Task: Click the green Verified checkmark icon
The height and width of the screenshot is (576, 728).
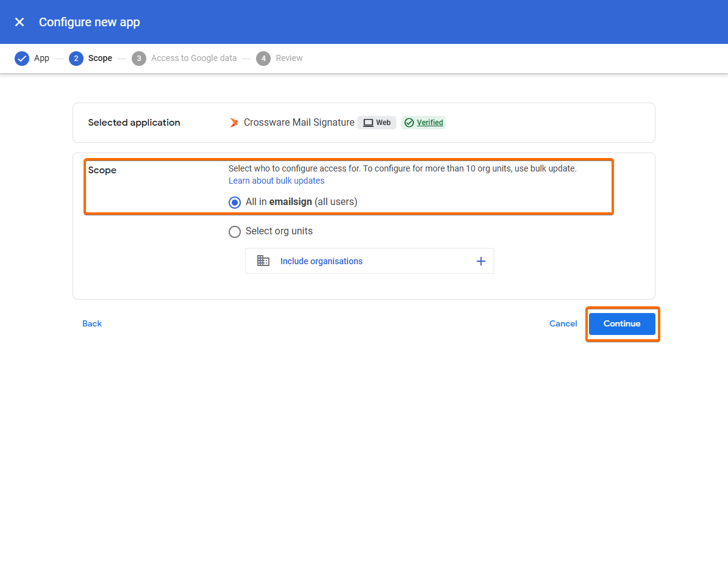Action: [409, 123]
